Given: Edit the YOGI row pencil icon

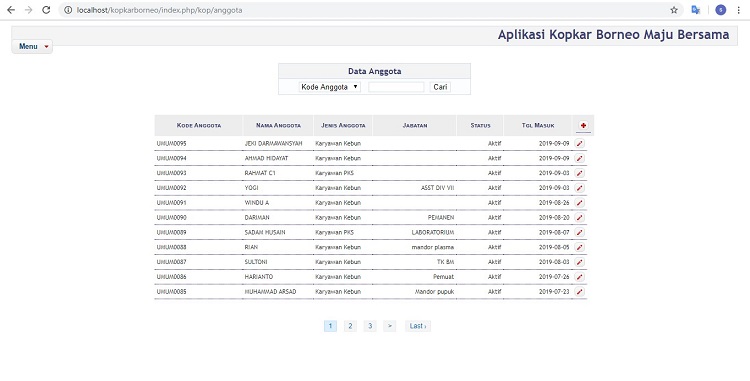Looking at the screenshot, I should coord(579,188).
